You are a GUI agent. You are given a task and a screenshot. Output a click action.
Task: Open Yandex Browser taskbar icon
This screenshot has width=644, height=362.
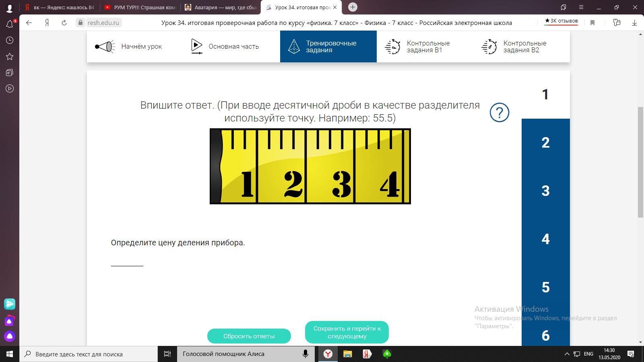[x=328, y=354]
